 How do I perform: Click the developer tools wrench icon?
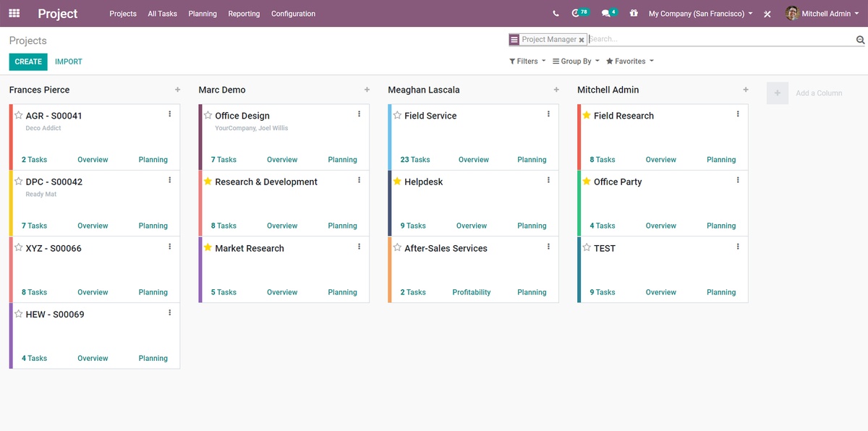point(767,13)
